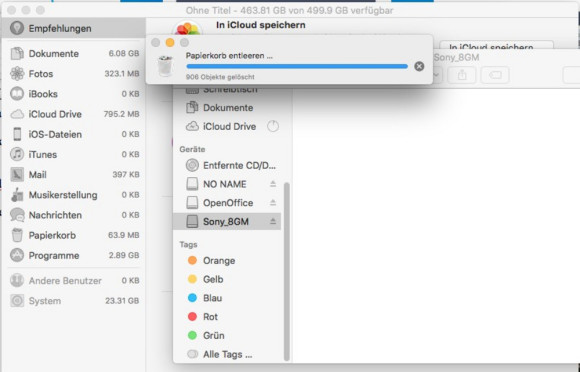Cancel emptying trash with X button
The image size is (580, 372).
coord(419,66)
